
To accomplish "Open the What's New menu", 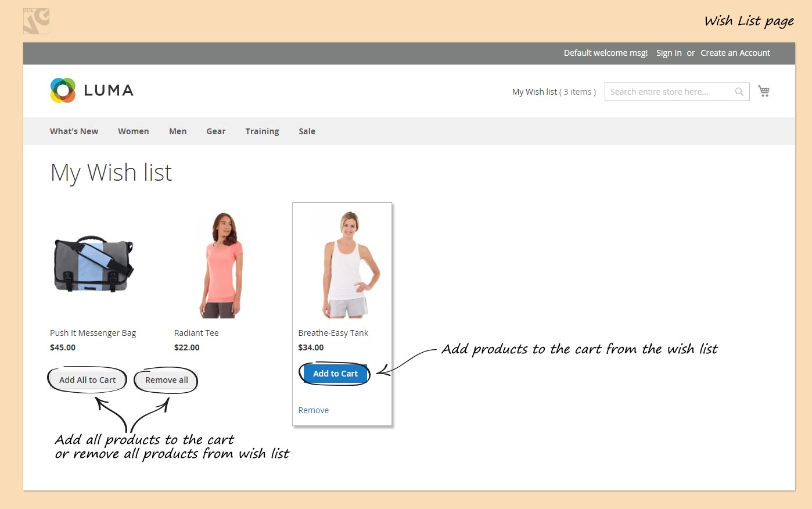I will point(74,131).
